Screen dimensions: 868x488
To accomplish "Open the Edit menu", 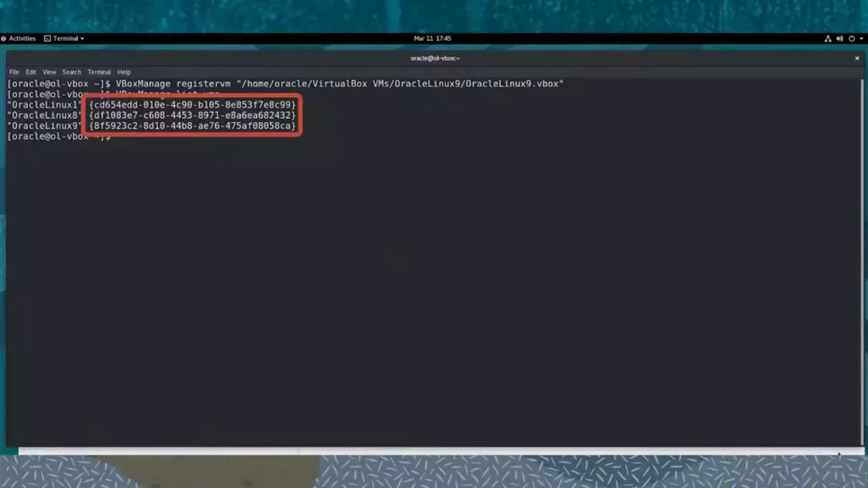I will click(30, 71).
